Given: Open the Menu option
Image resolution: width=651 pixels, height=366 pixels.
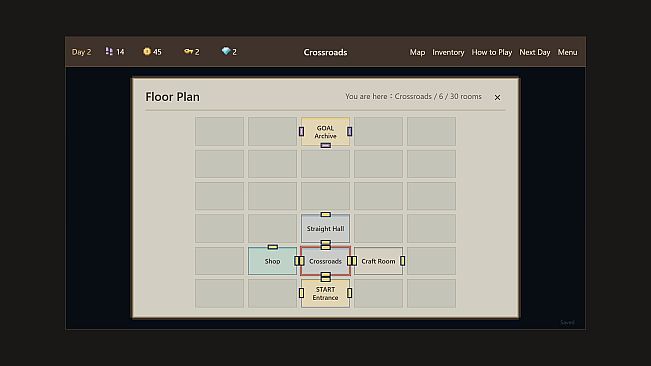Looking at the screenshot, I should coord(567,52).
